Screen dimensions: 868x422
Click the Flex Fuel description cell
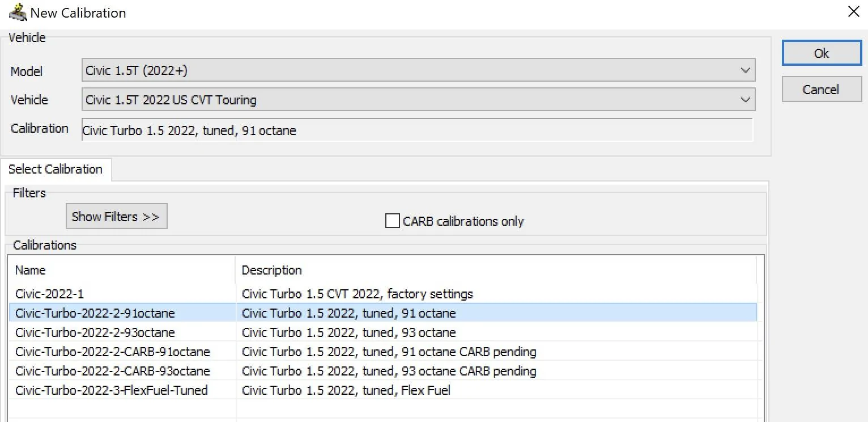coord(346,390)
